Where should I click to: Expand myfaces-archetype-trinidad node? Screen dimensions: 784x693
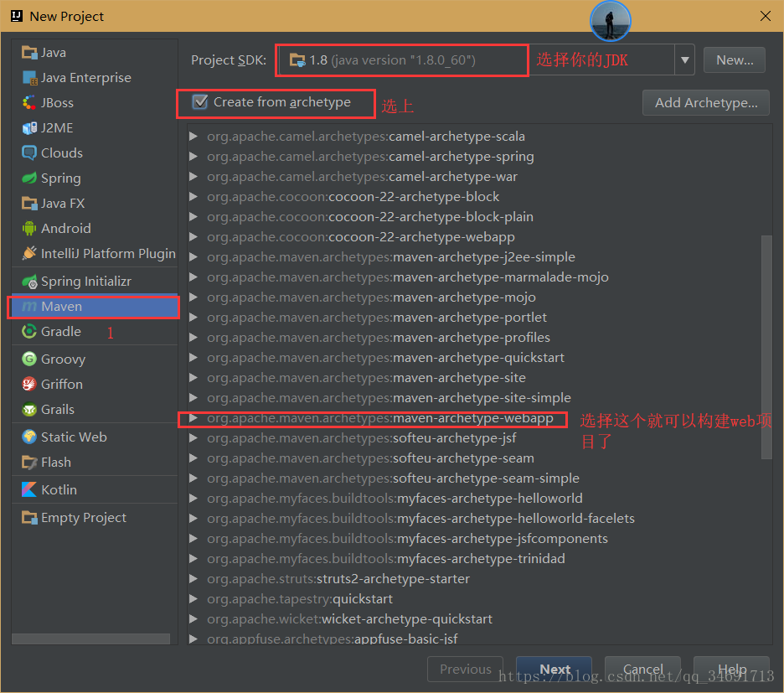193,558
